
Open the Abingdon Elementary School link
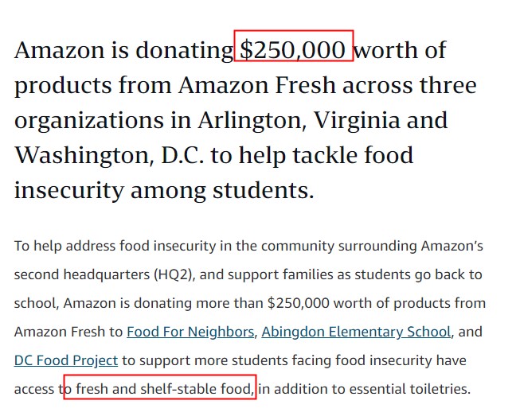click(x=356, y=332)
